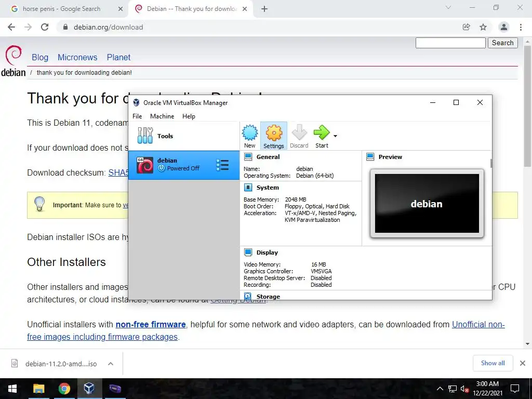Click the purple taskbar app icon
The width and height of the screenshot is (532, 399).
click(x=115, y=389)
